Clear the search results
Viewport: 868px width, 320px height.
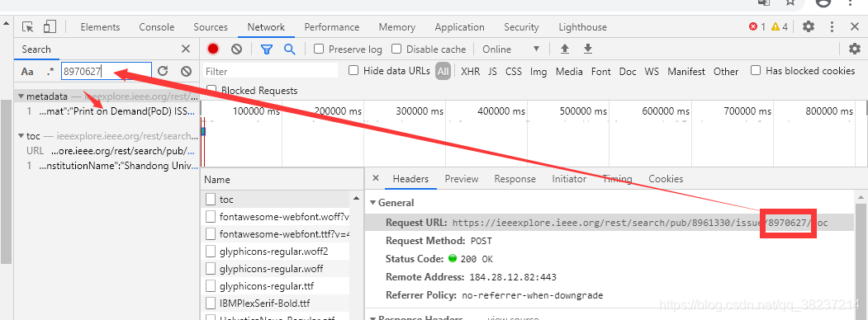click(x=187, y=71)
